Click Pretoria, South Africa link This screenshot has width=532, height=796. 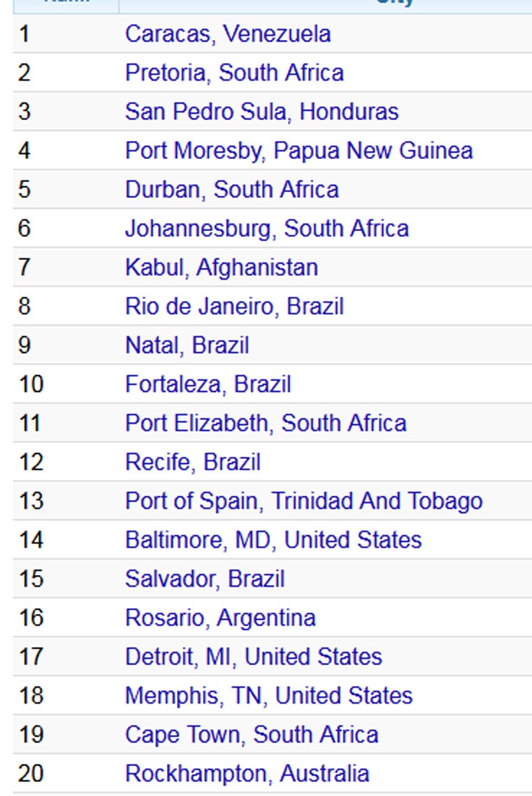point(234,73)
